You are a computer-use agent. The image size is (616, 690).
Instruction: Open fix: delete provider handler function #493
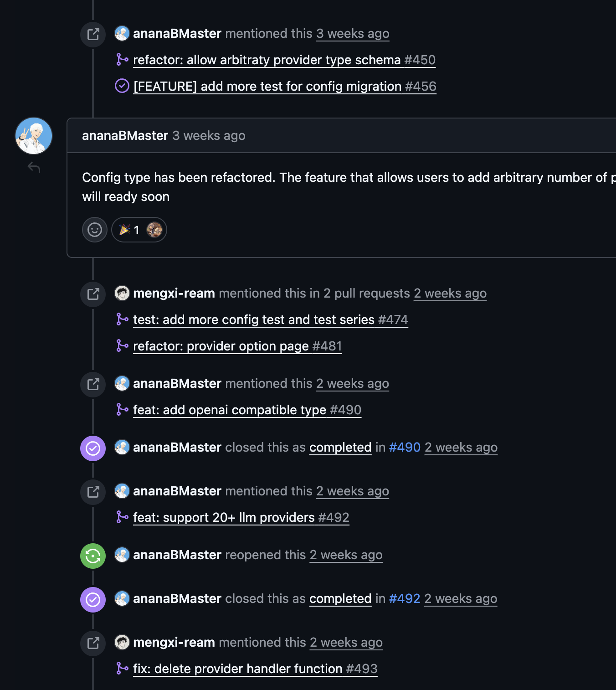[x=255, y=669]
